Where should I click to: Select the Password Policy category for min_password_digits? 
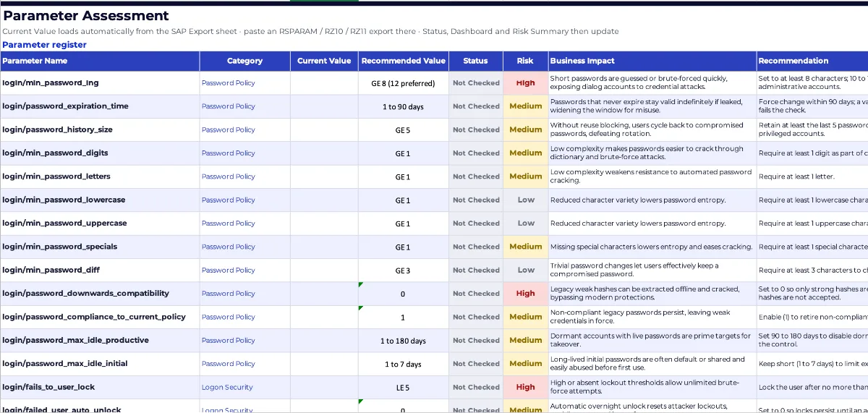pyautogui.click(x=245, y=153)
